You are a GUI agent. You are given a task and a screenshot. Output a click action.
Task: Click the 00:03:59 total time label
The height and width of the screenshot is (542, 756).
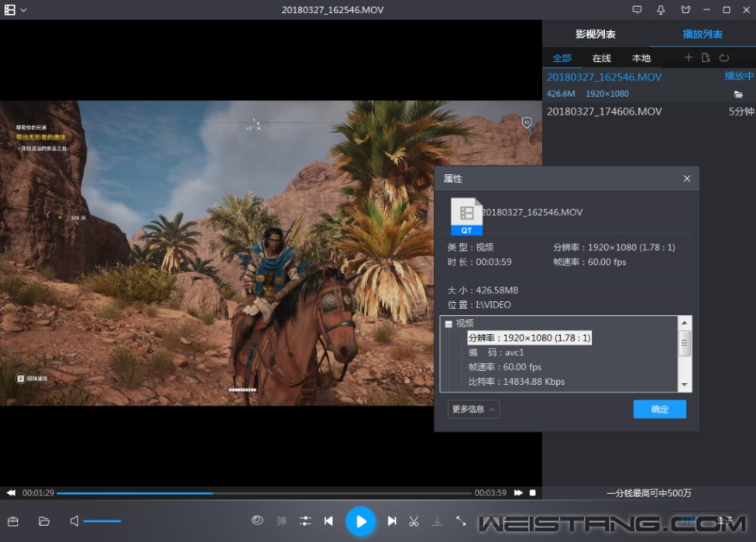(490, 493)
